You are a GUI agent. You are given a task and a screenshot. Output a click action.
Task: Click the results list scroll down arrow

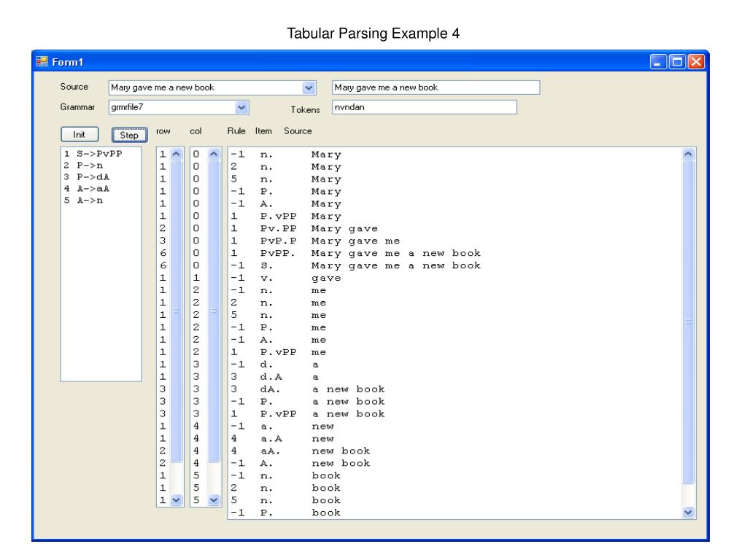click(x=688, y=513)
